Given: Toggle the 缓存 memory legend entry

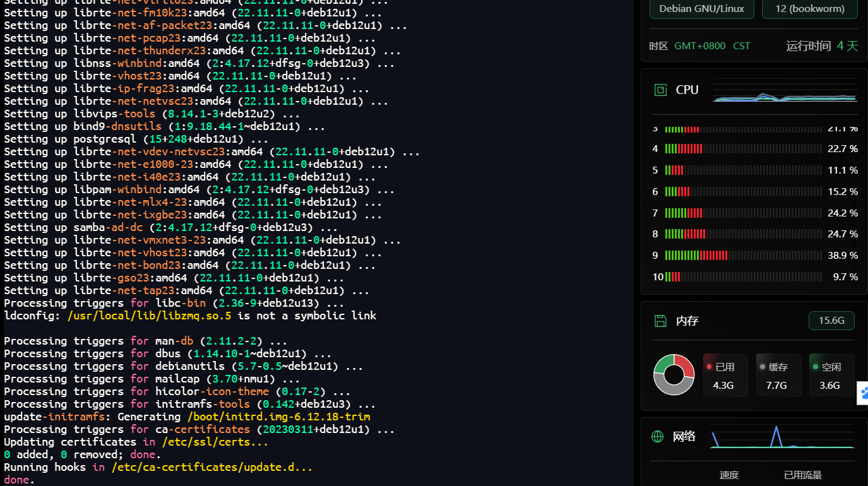Looking at the screenshot, I should tap(778, 374).
